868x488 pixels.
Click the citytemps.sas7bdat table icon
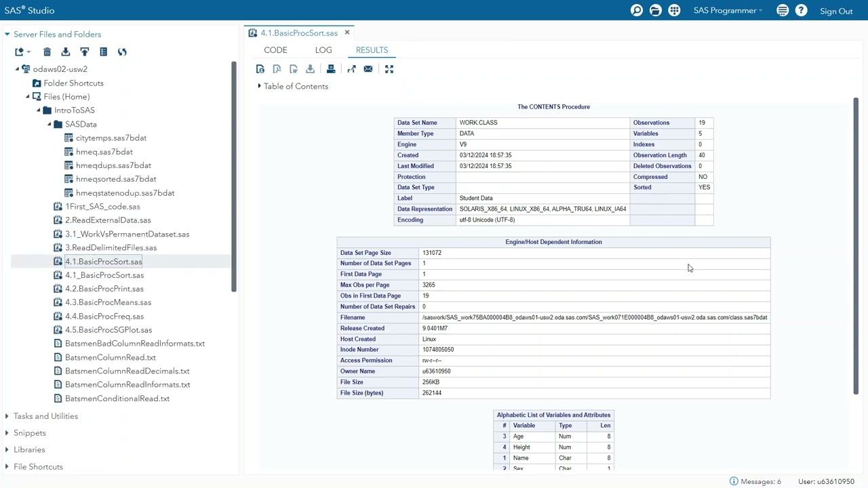[68, 138]
